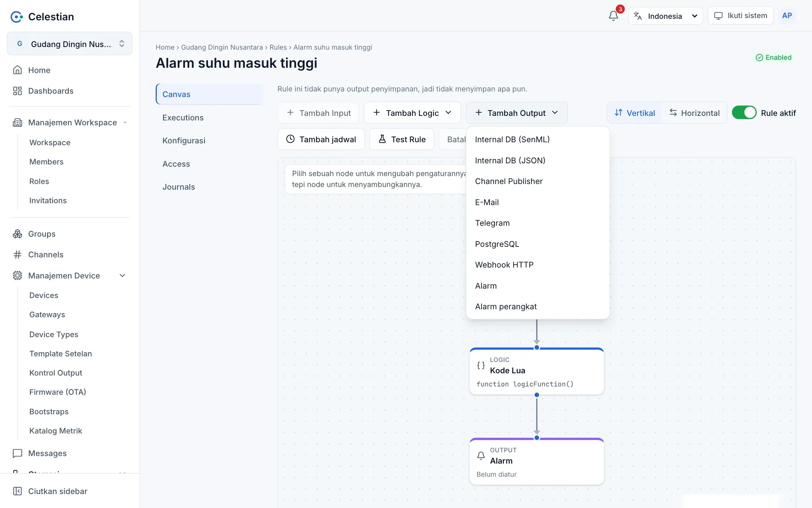Open the Gudang Dingin Nus... workspace switcher
The image size is (812, 508).
(70, 44)
